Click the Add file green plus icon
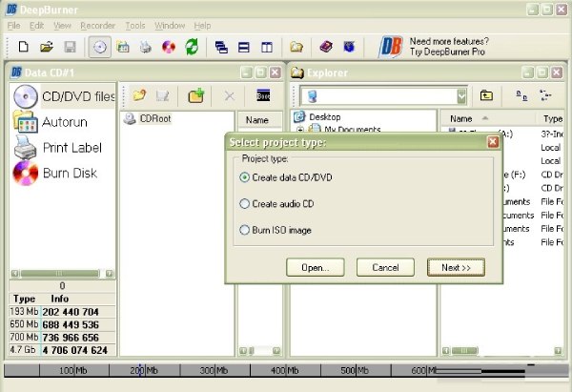Image resolution: width=572 pixels, height=392 pixels. click(196, 95)
